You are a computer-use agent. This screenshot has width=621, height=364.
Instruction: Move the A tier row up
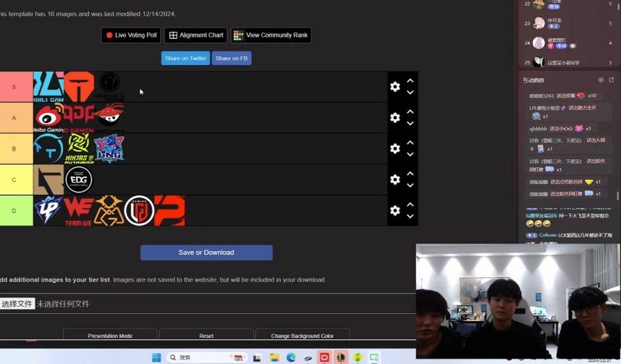(x=410, y=112)
